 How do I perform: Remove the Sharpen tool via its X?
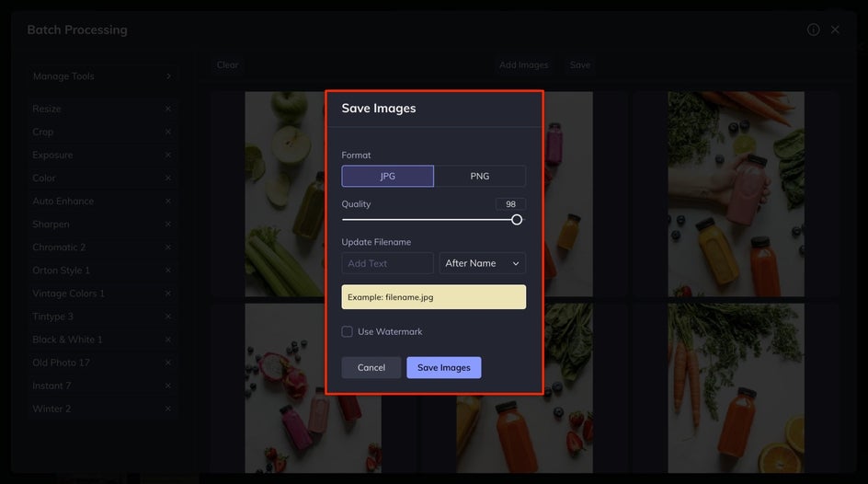(167, 225)
